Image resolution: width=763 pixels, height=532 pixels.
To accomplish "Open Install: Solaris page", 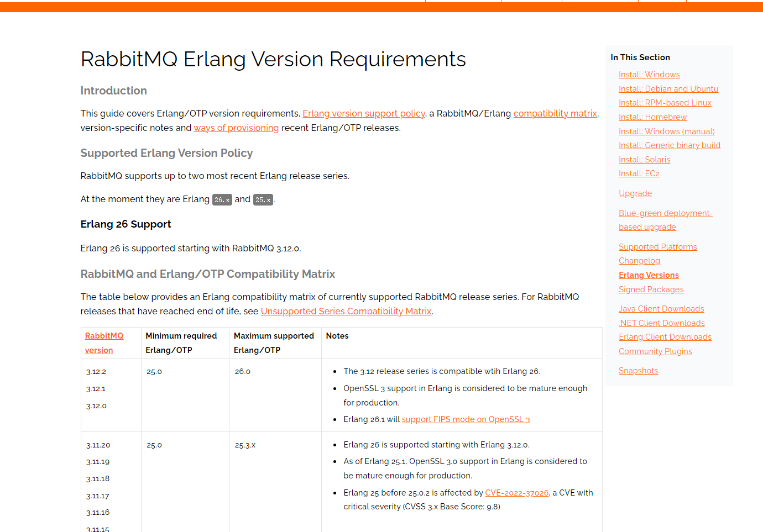I will tap(644, 160).
